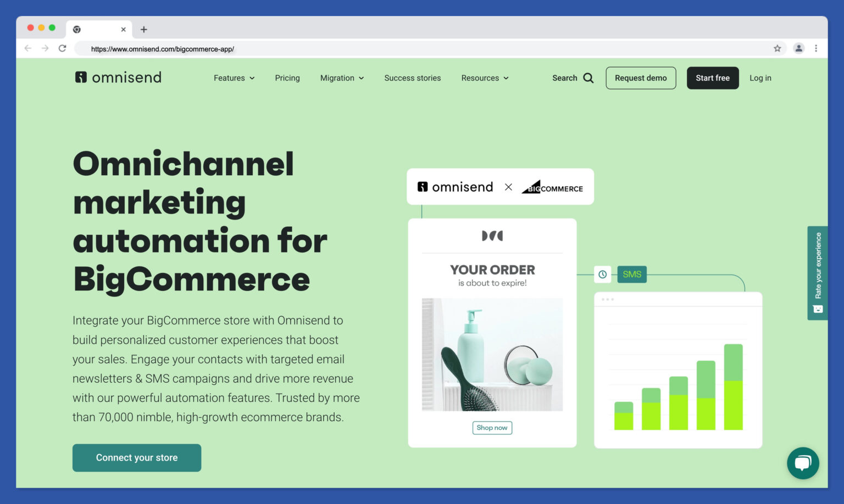Expand the Features dropdown menu
The height and width of the screenshot is (504, 844).
(234, 78)
